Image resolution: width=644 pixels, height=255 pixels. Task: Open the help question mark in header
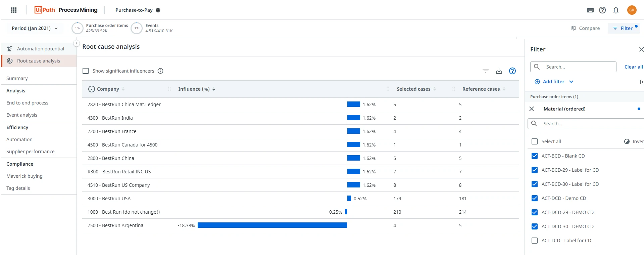tap(602, 10)
